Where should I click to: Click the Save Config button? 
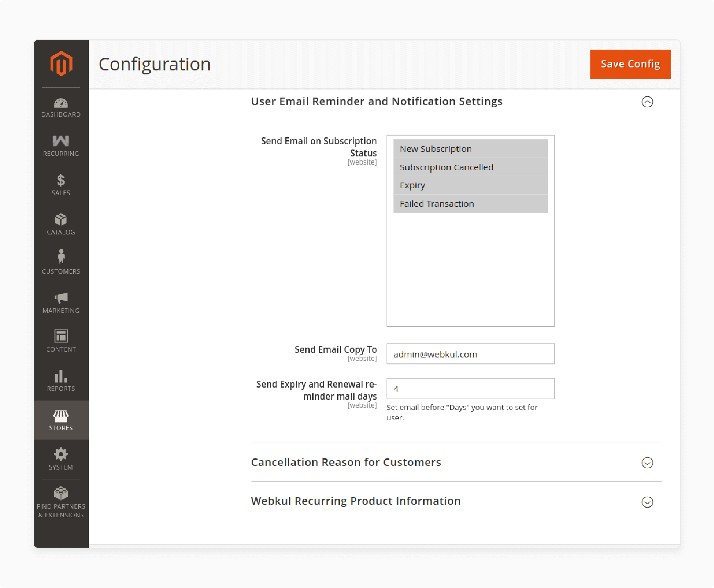pos(630,64)
